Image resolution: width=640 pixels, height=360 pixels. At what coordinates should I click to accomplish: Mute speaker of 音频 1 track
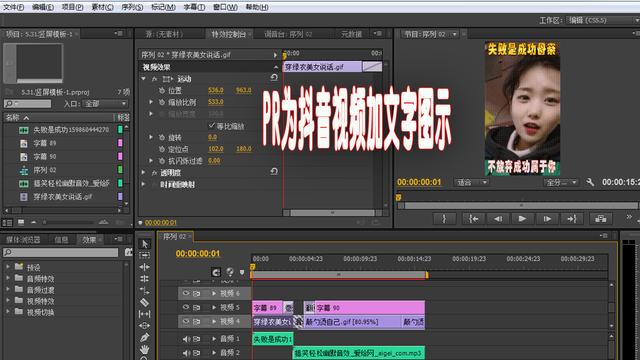(x=186, y=339)
